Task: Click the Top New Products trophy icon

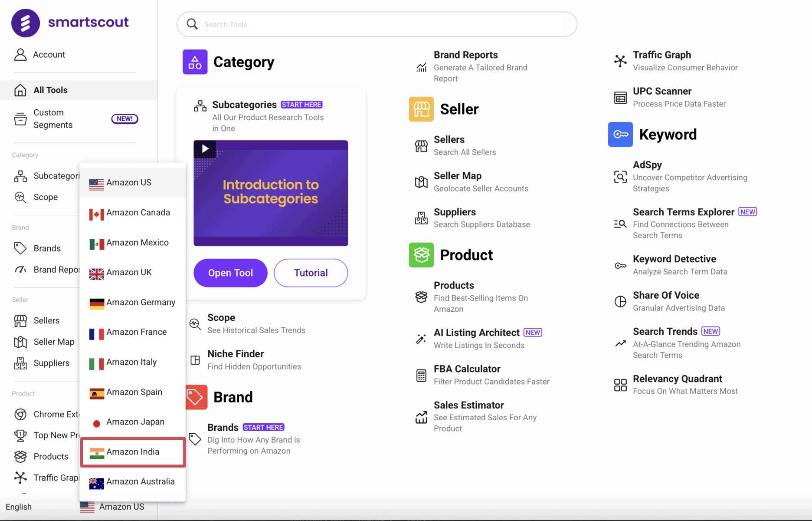Action: point(20,435)
